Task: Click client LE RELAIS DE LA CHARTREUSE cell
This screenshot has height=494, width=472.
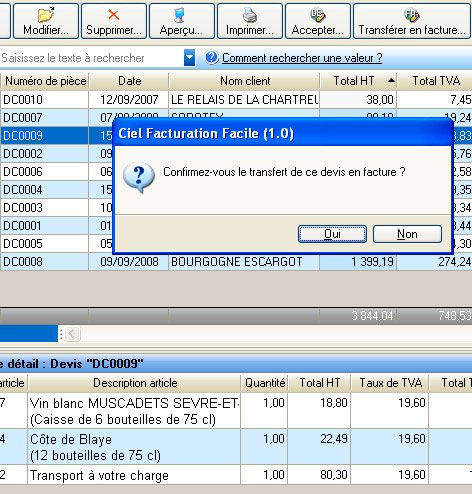Action: pos(244,99)
